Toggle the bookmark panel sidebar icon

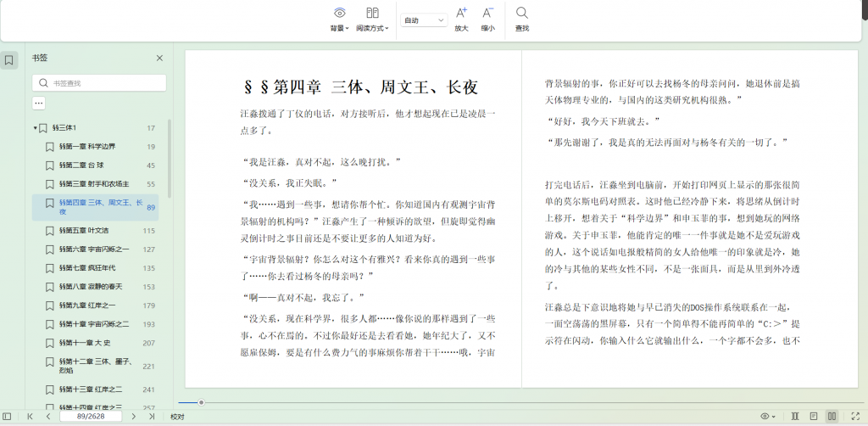pos(8,60)
